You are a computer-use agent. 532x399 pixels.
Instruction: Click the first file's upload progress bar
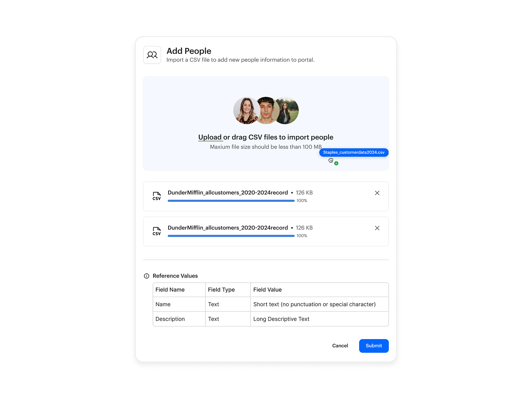point(231,201)
